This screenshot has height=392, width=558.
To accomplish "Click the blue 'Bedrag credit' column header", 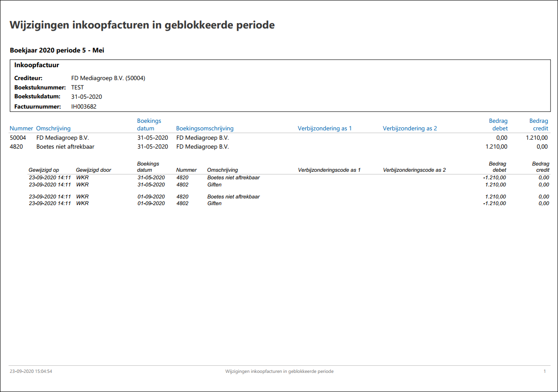I will click(x=538, y=125).
